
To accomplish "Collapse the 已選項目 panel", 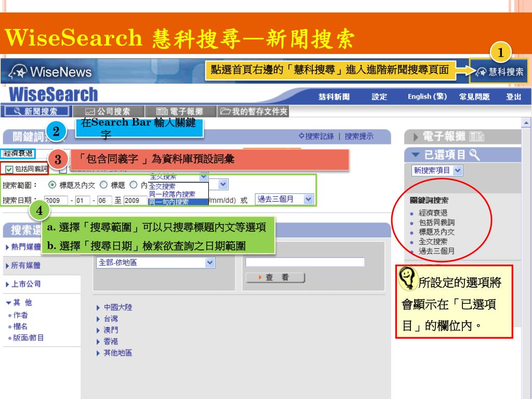I will pos(416,155).
